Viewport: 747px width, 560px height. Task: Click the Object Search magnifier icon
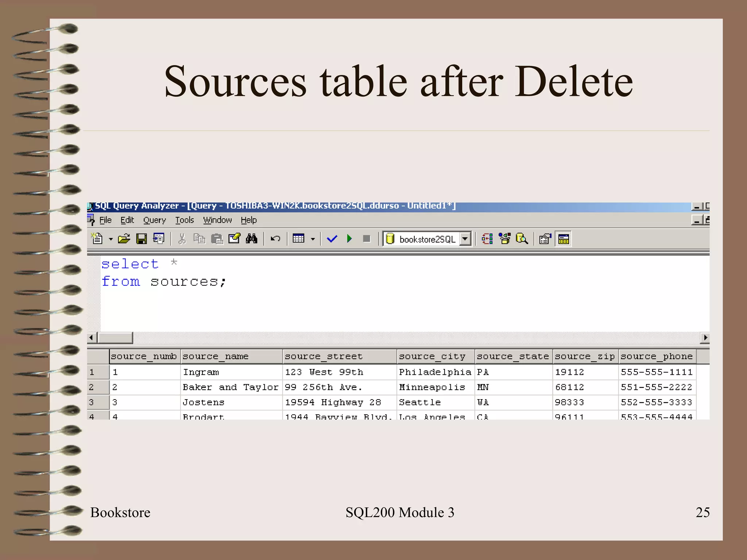(x=522, y=239)
